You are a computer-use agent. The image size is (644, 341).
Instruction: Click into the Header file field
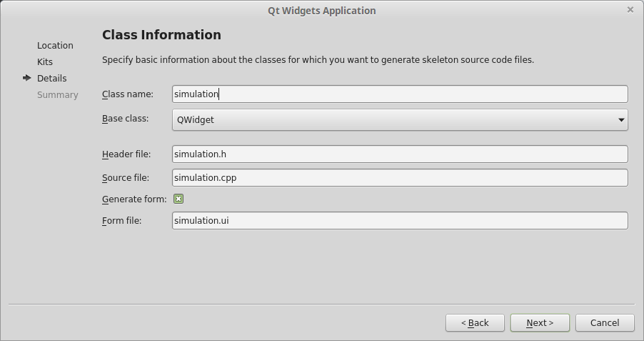pos(400,154)
